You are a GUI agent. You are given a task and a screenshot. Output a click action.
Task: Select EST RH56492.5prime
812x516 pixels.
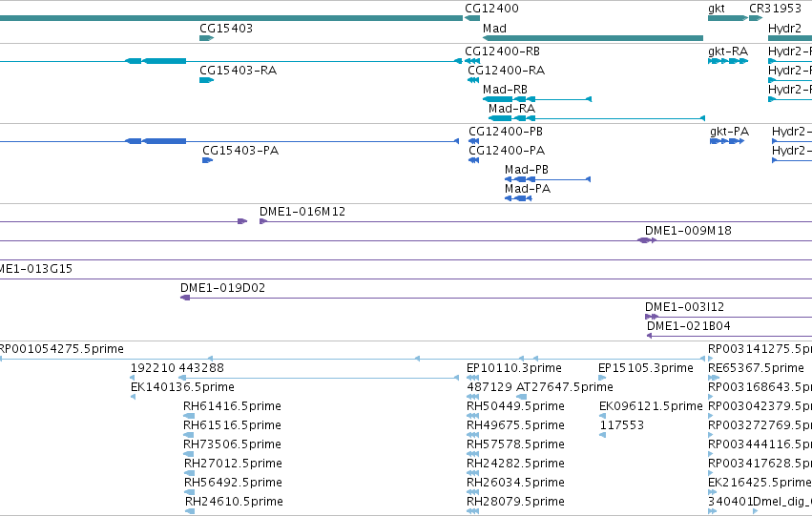point(233,484)
